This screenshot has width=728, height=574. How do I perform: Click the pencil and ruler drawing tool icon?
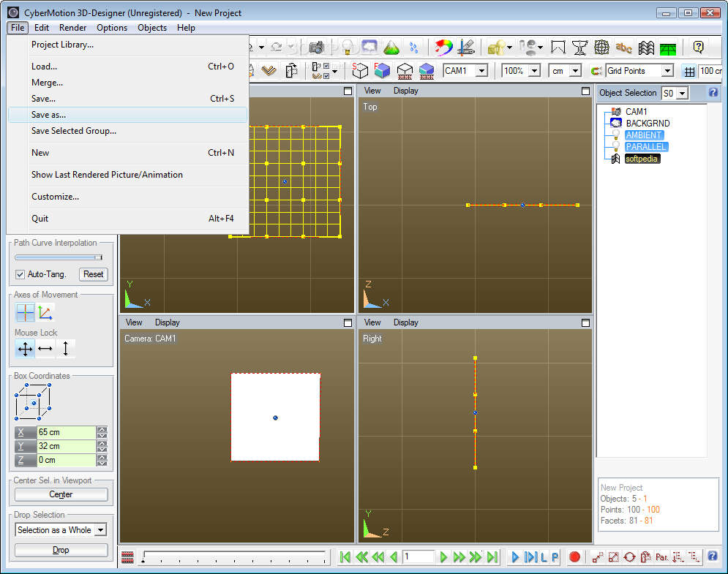click(x=465, y=48)
